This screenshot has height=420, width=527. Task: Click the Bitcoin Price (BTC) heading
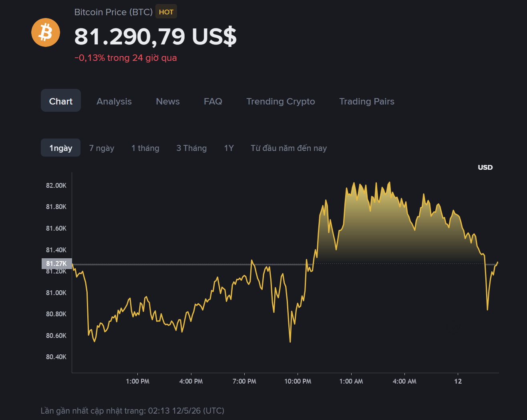[113, 12]
